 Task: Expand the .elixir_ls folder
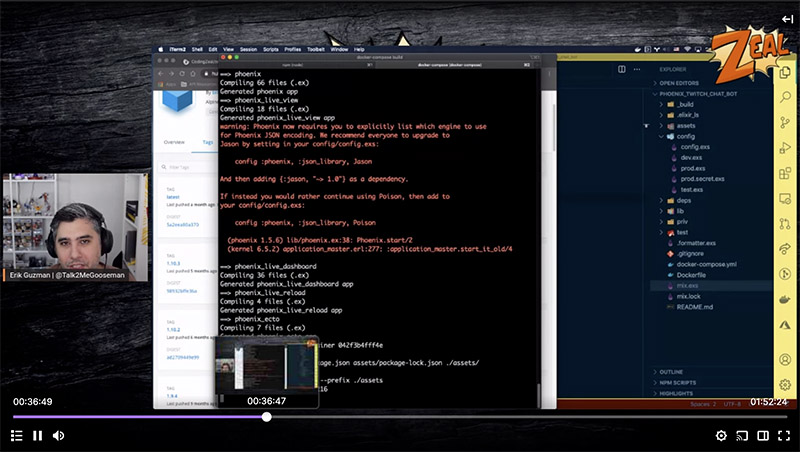click(x=687, y=115)
